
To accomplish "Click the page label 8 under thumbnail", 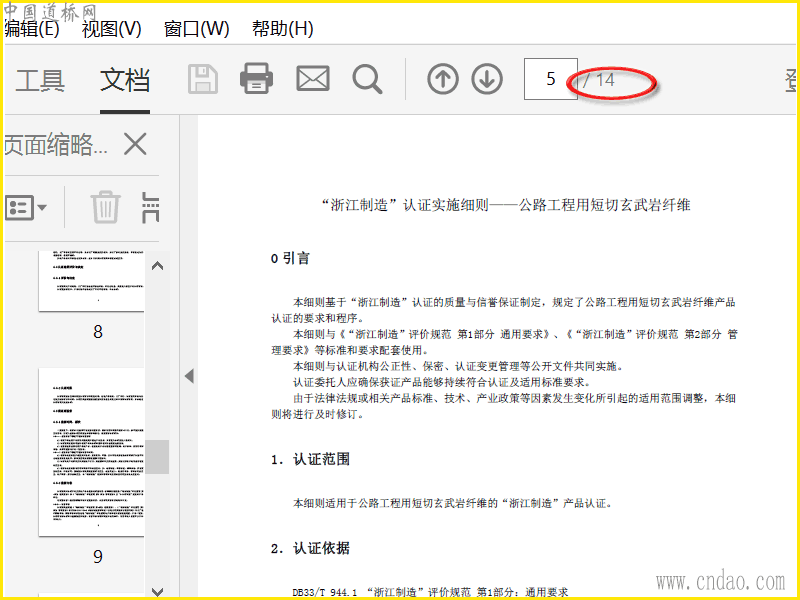I will click(98, 332).
